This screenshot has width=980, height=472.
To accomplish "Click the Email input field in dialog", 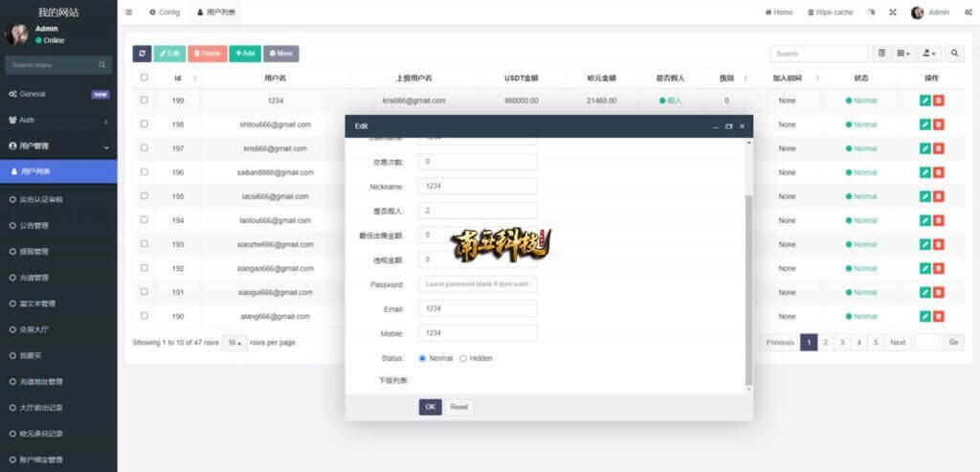I will 478,308.
